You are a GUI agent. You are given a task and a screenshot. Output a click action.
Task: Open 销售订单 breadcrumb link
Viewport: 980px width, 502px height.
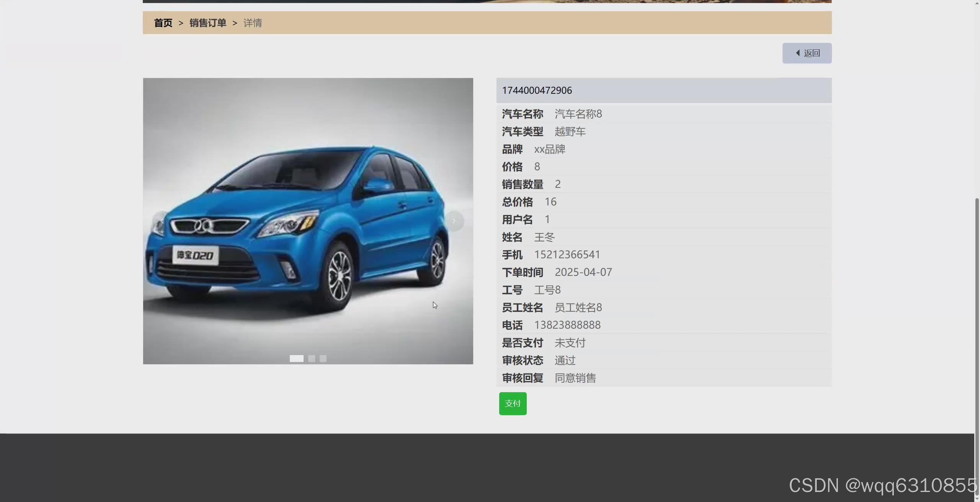click(208, 23)
